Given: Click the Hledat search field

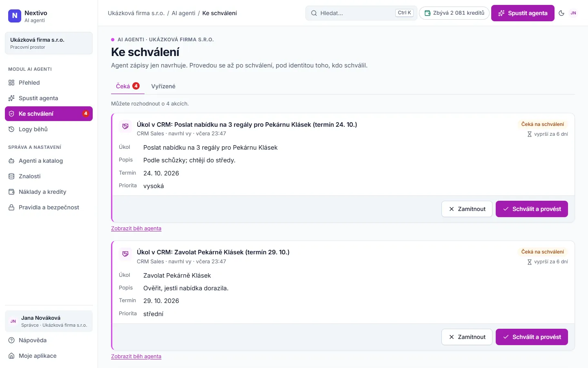Looking at the screenshot, I should 361,13.
